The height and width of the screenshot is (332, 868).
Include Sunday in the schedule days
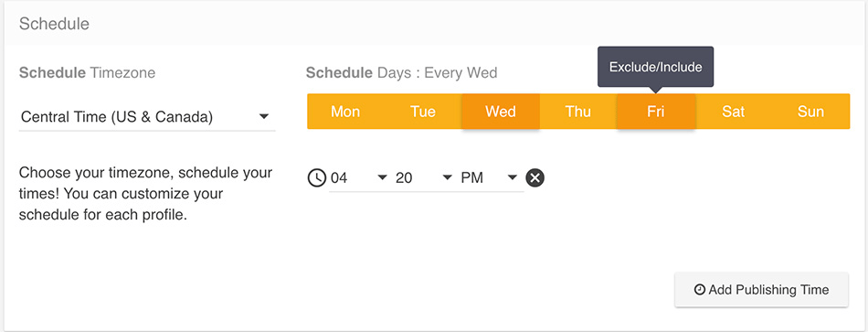pyautogui.click(x=811, y=112)
